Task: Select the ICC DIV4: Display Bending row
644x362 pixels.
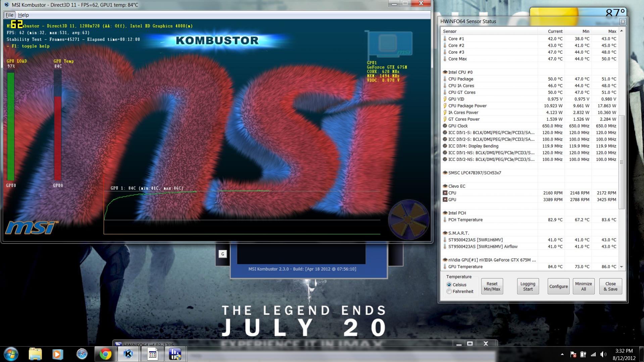Action: click(x=530, y=146)
